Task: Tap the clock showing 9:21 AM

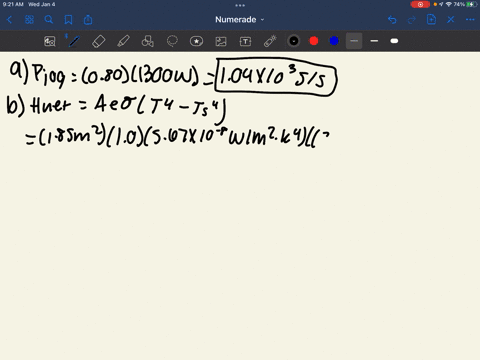Action: click(13, 4)
